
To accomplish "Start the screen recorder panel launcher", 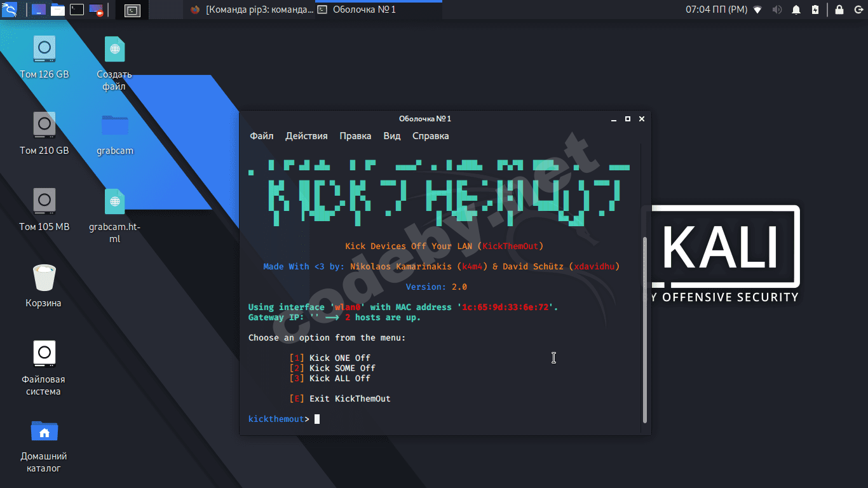I will tap(97, 10).
